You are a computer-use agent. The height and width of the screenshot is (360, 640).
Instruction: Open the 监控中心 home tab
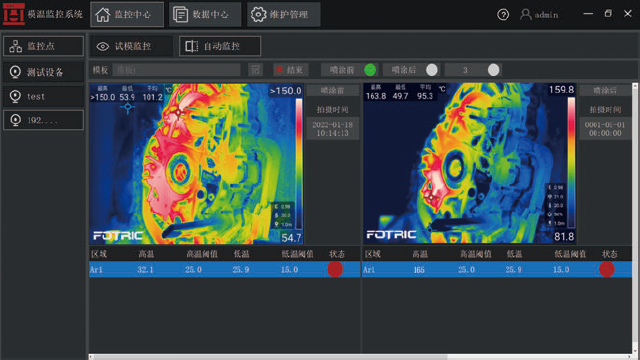pos(127,14)
